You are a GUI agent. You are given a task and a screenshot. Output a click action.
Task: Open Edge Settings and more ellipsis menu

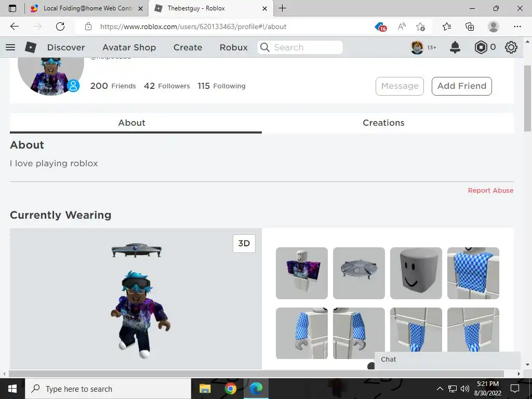coord(517,26)
